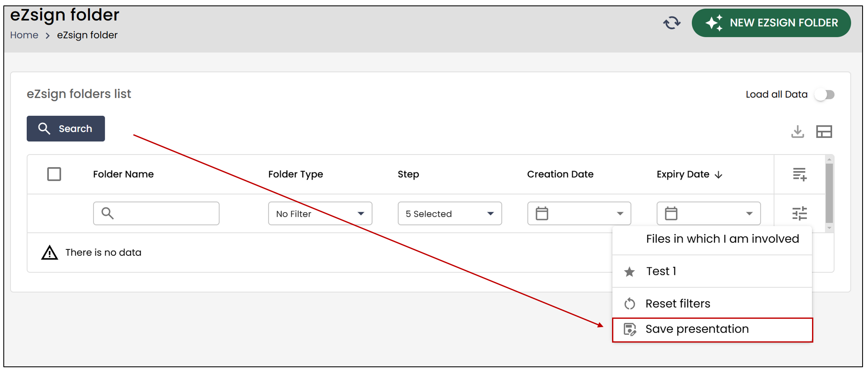Select Save presentation menu entry
The image size is (868, 371).
(712, 330)
